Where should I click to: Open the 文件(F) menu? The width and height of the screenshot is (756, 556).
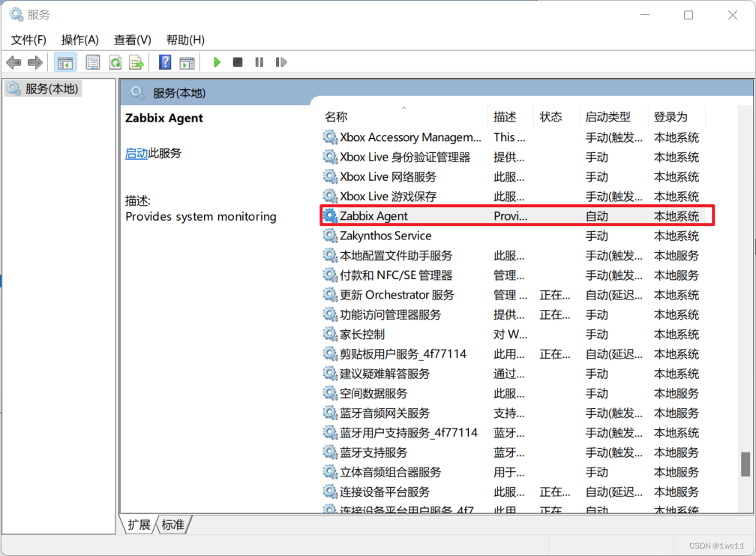tap(28, 40)
